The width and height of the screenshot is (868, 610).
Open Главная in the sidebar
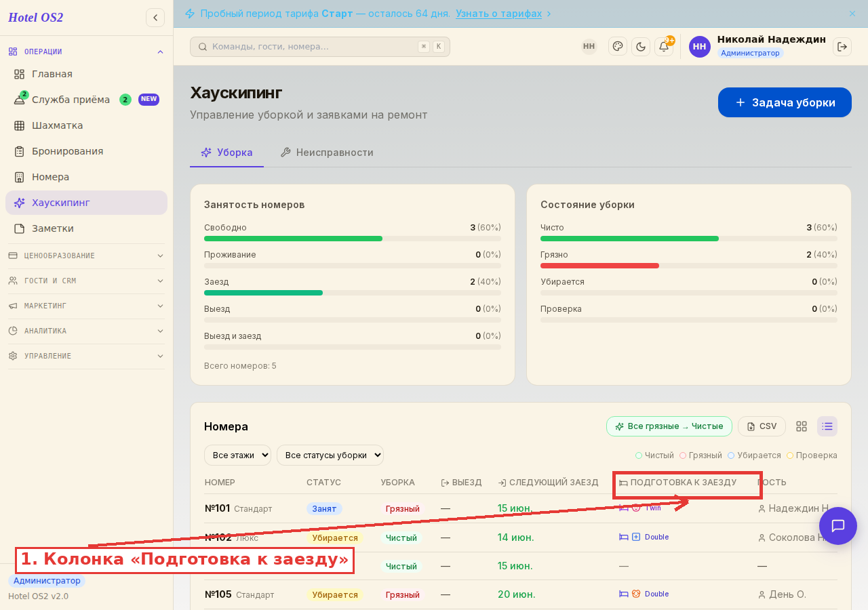pyautogui.click(x=86, y=74)
